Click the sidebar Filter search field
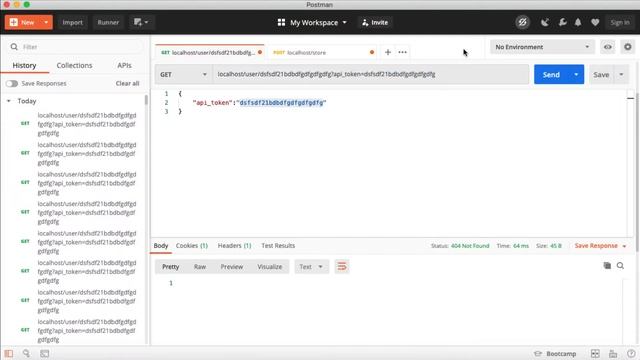The height and width of the screenshot is (360, 640). [76, 47]
